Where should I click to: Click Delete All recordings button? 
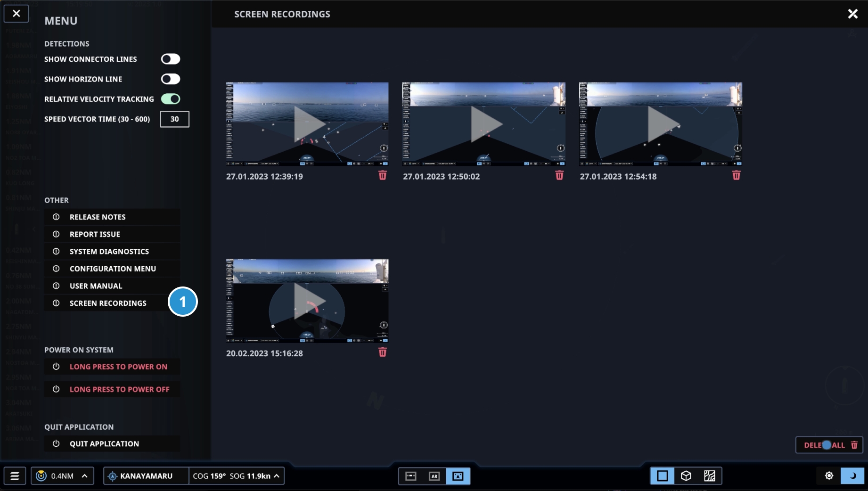click(829, 445)
